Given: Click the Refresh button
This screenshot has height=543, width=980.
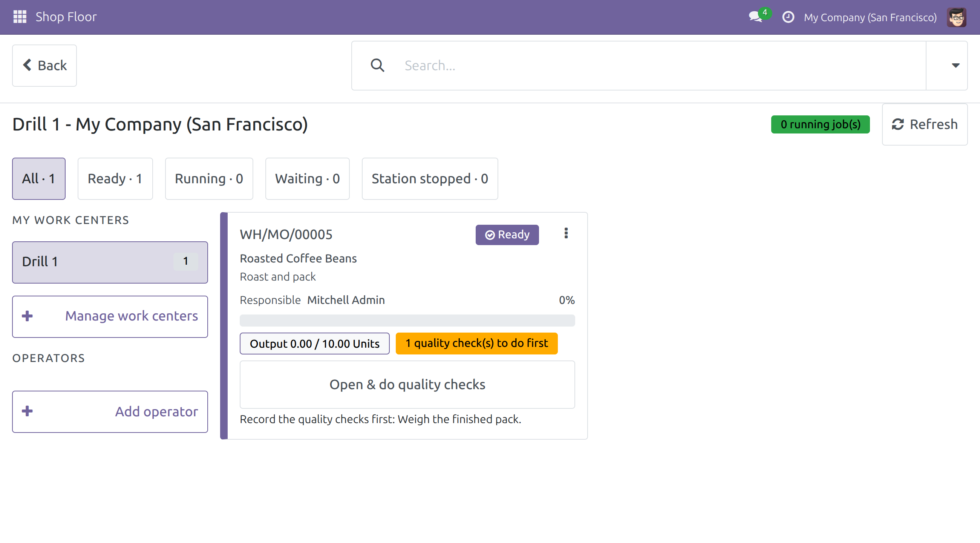Looking at the screenshot, I should click(x=925, y=124).
